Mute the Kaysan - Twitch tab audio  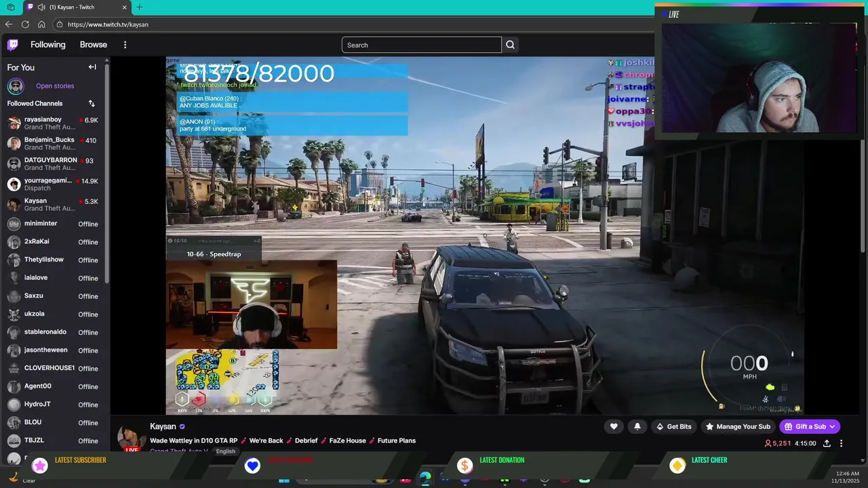coord(41,7)
